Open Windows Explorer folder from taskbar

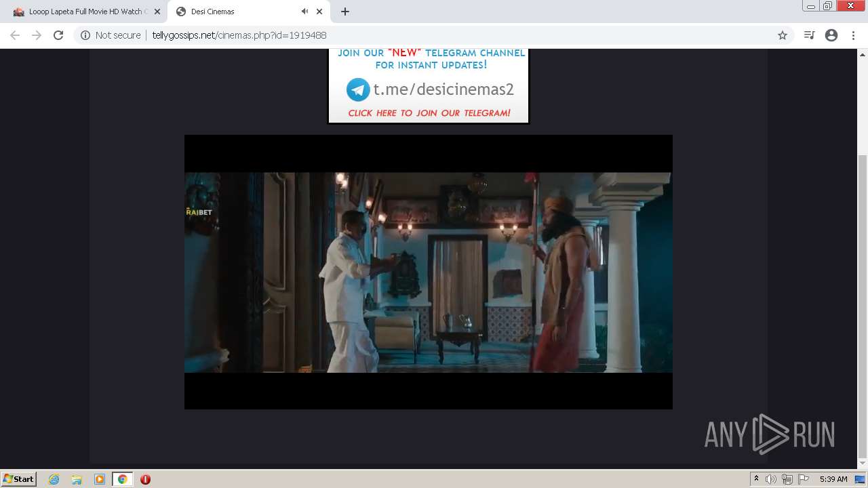tap(77, 479)
